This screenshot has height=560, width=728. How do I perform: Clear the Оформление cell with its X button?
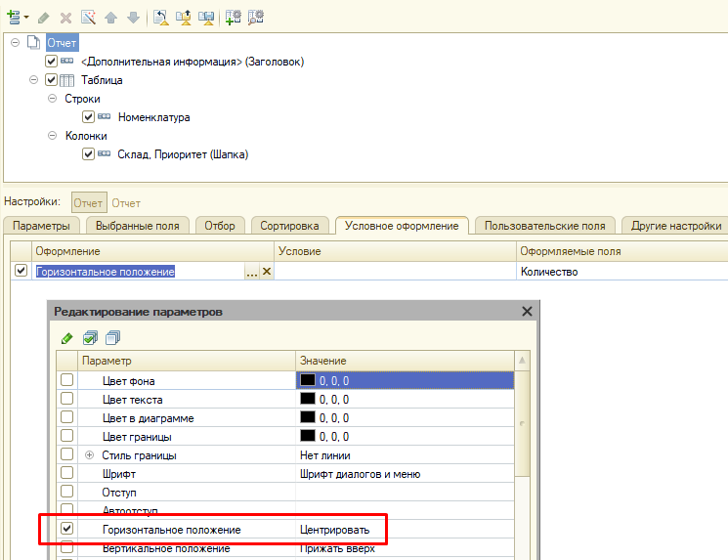point(267,272)
